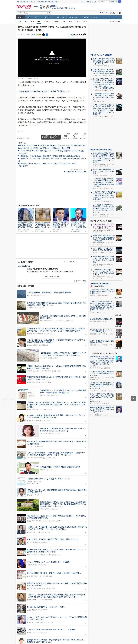
Task: Share article on X (Twitter)
Action: coord(43,35)
